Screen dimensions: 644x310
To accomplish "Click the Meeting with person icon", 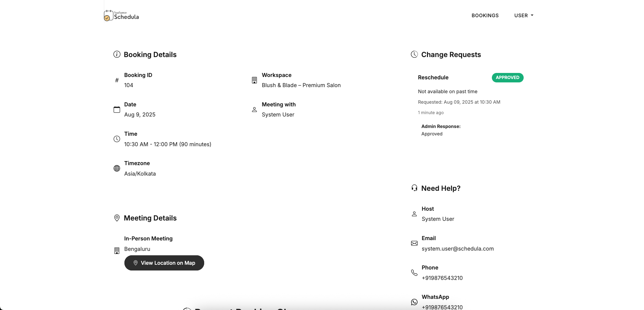I will pos(254,110).
